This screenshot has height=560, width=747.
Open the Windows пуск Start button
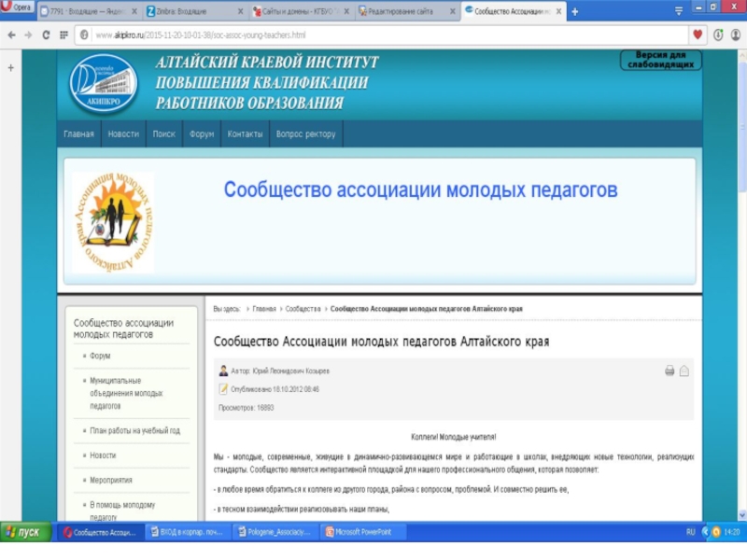pos(25,532)
